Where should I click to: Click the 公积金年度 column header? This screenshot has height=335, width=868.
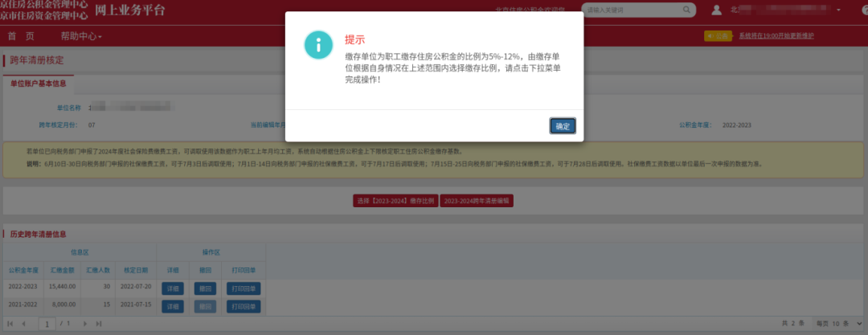[23, 271]
